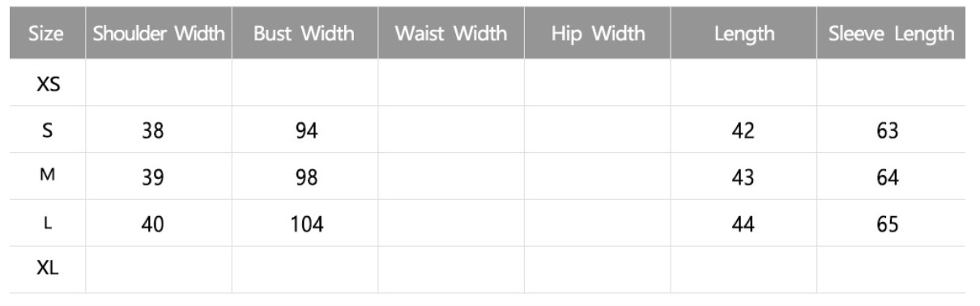980x306 pixels.
Task: Click the Bust Width header
Action: 305,35
